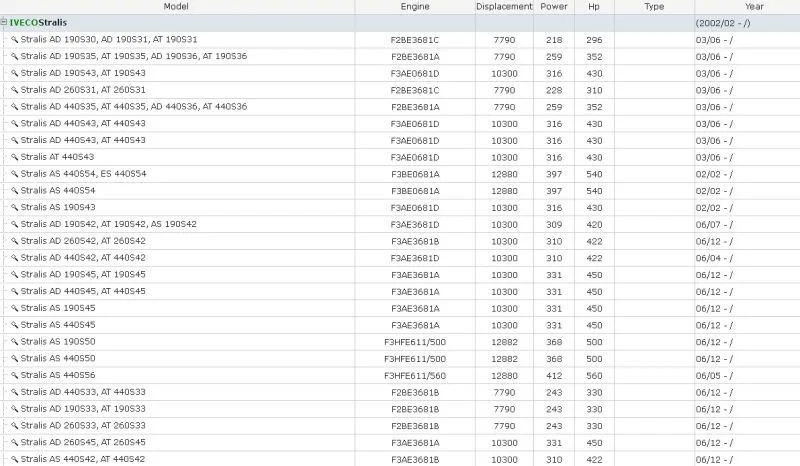Sort by the Displacement column header
This screenshot has width=800, height=466.
point(504,7)
